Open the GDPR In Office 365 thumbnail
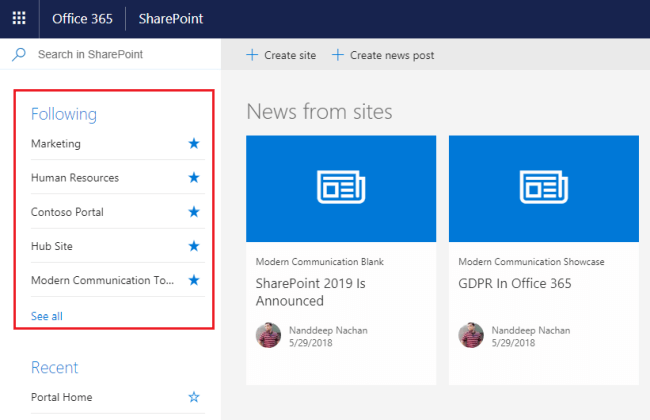 (x=543, y=188)
